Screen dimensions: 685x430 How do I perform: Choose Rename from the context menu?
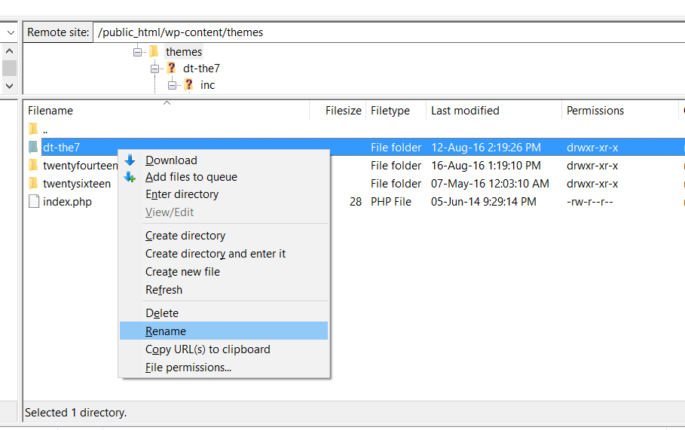click(165, 331)
